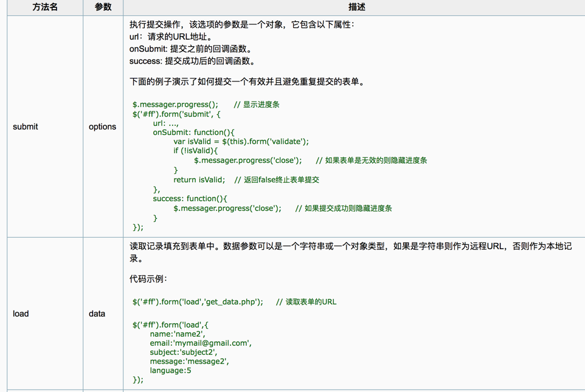The height and width of the screenshot is (392, 585).
Task: Select the 'options' parameter cell
Action: (103, 126)
